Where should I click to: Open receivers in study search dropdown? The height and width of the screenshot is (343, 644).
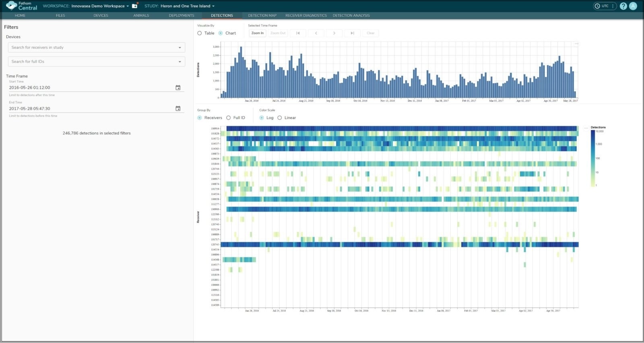pyautogui.click(x=97, y=47)
